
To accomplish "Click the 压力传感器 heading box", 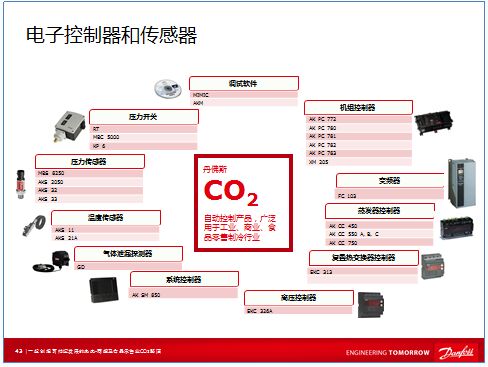I will [90, 161].
